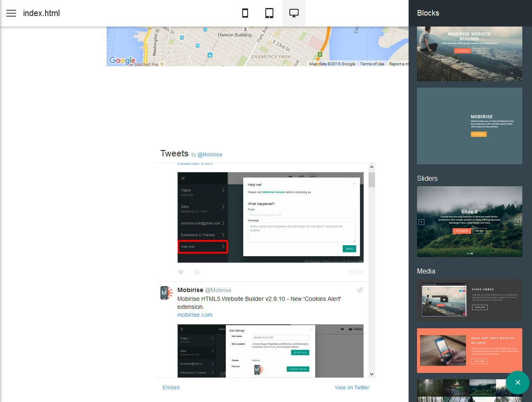Click the Report a map error link
Viewport: 532px width, 402px height.
click(398, 64)
